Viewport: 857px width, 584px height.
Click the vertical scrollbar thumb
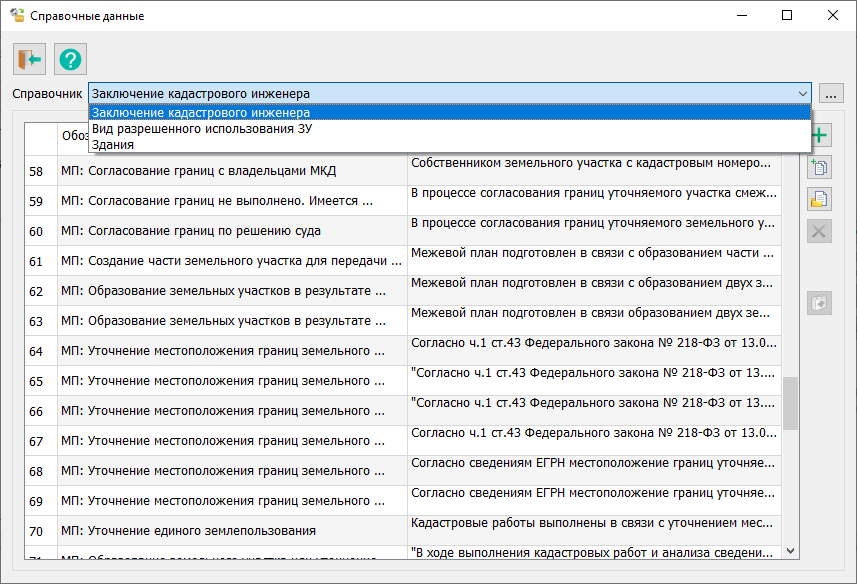pos(791,402)
